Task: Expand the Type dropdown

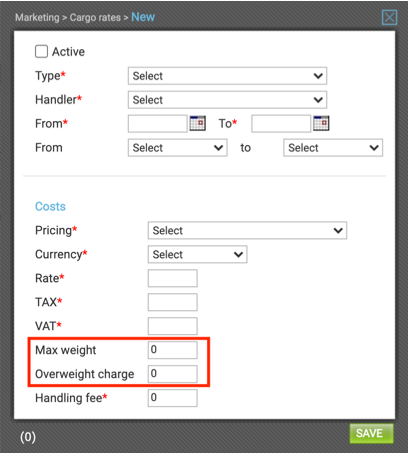Action: pos(227,76)
